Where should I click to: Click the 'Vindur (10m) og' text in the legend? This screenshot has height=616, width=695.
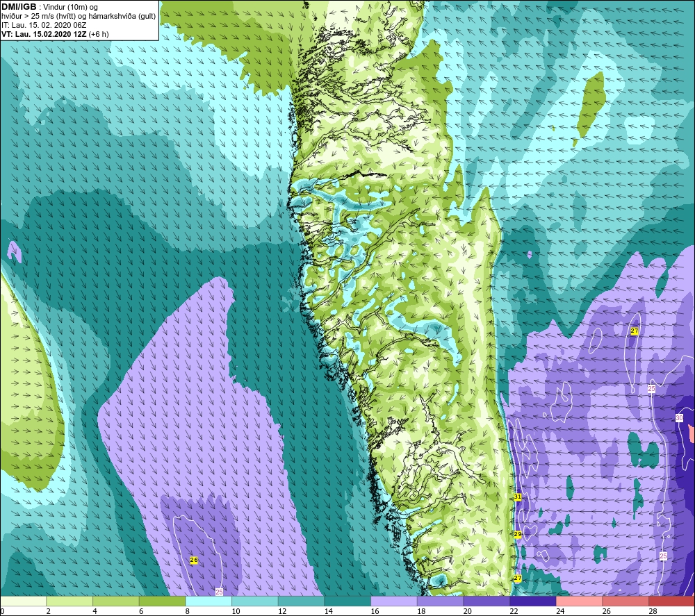pos(70,8)
